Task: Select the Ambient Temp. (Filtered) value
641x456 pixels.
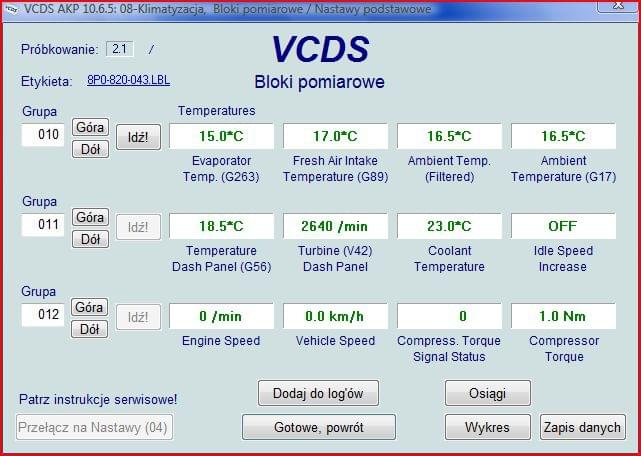Action: point(449,136)
